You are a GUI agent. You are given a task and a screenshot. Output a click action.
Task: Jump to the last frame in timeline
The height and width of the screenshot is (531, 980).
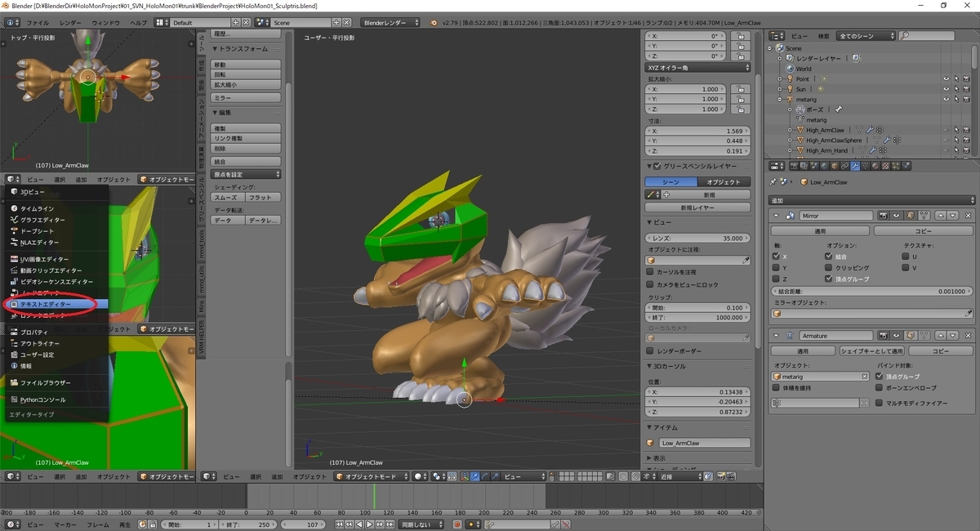[x=390, y=524]
